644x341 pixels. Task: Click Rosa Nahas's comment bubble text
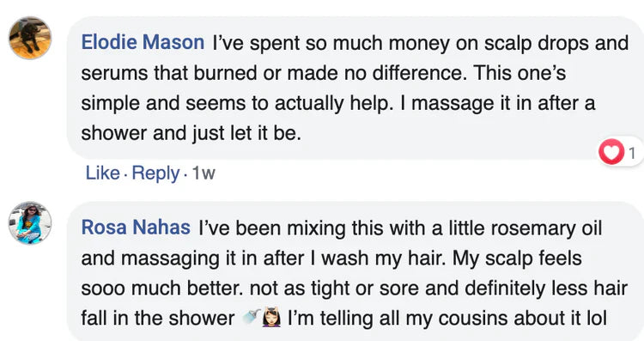click(354, 273)
